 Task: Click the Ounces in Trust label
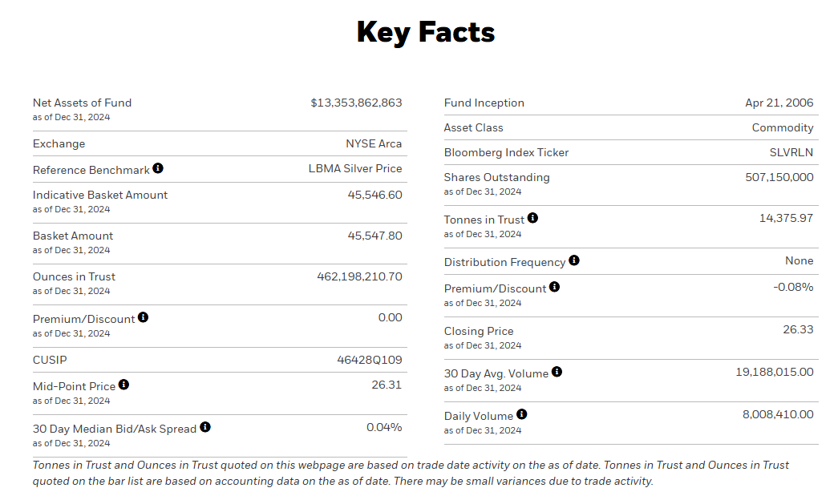74,276
